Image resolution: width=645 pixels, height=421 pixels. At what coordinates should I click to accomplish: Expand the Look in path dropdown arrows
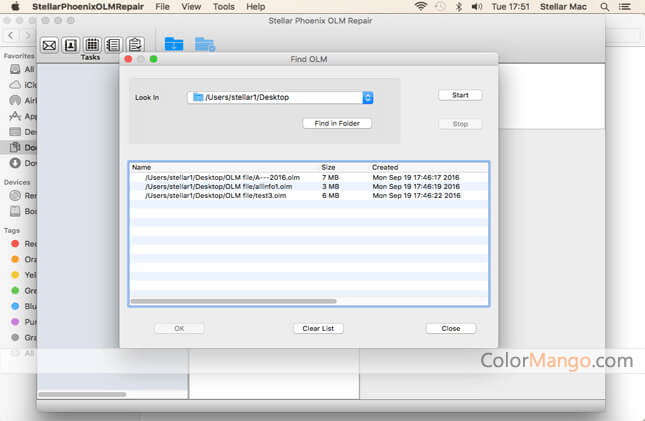click(368, 98)
